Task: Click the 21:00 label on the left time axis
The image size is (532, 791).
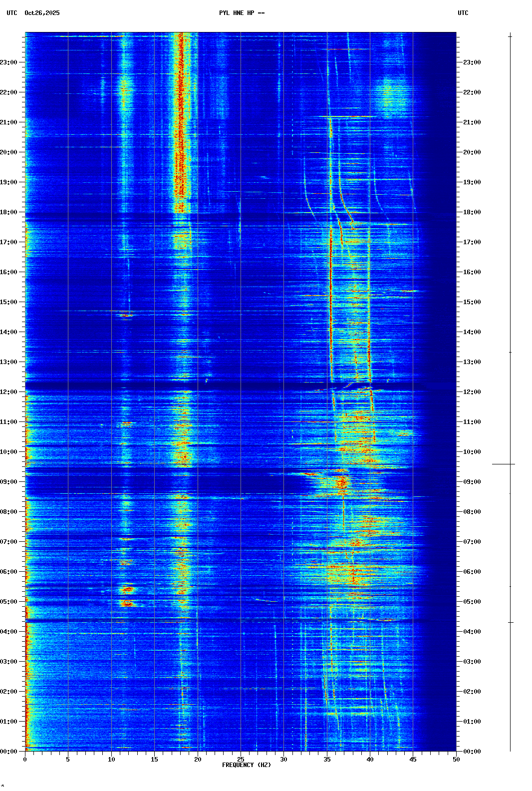Action: coord(9,122)
